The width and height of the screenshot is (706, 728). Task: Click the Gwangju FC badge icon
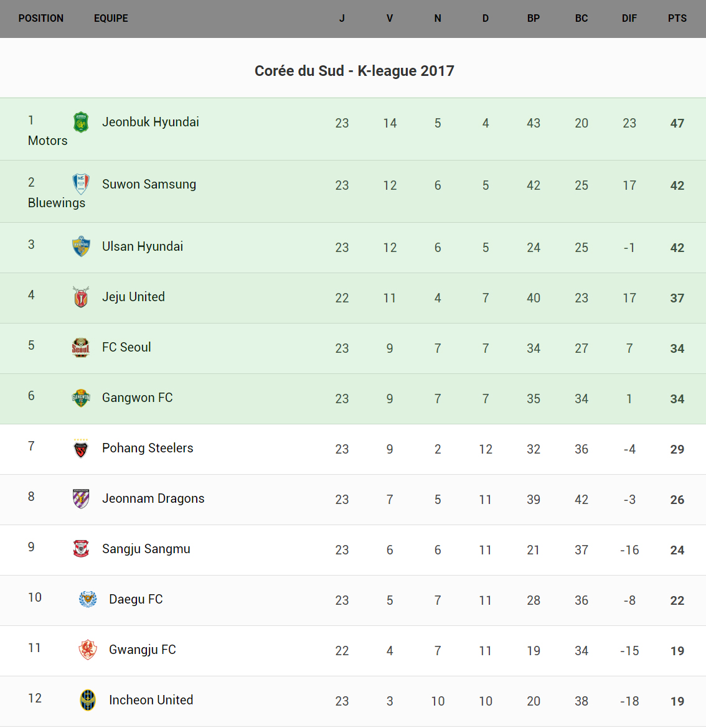point(88,650)
